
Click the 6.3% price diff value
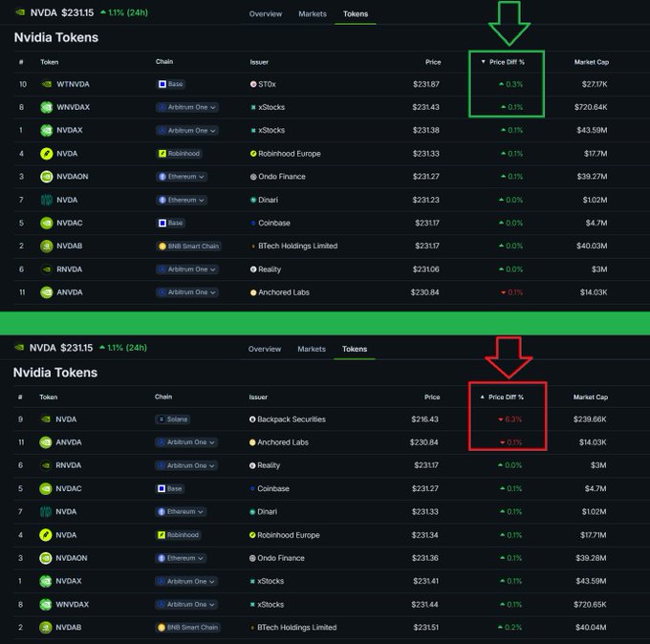(509, 419)
